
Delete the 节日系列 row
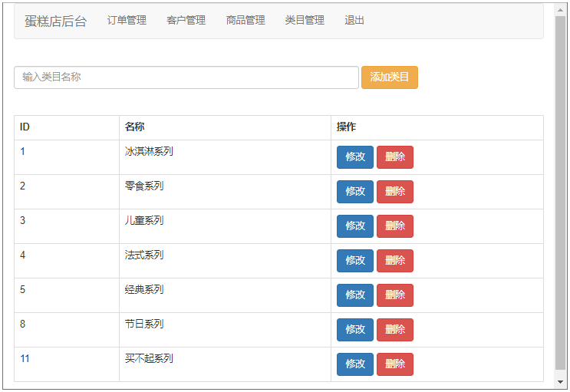(x=395, y=330)
